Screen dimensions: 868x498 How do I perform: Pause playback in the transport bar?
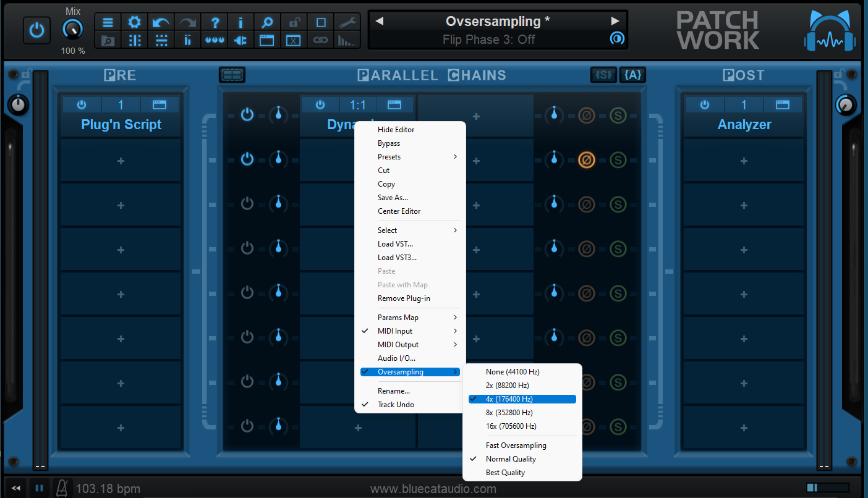(40, 488)
